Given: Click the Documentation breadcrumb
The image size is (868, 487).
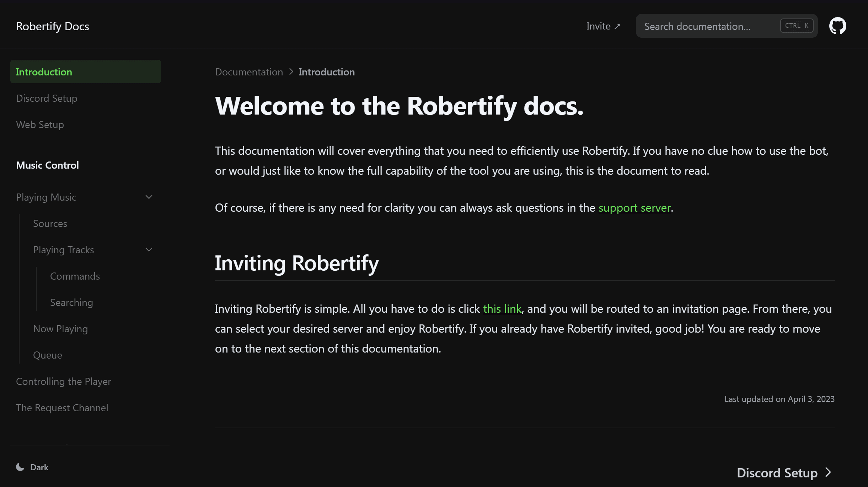Looking at the screenshot, I should 249,72.
